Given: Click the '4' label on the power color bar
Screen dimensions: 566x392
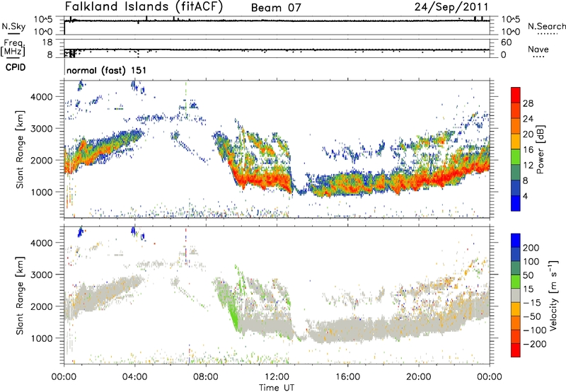Looking at the screenshot, I should [x=525, y=196].
